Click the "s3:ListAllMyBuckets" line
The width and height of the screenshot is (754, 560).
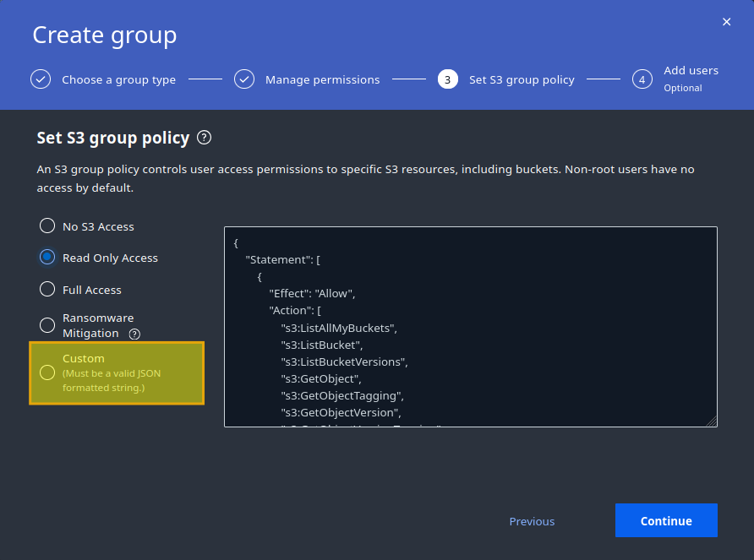click(339, 329)
